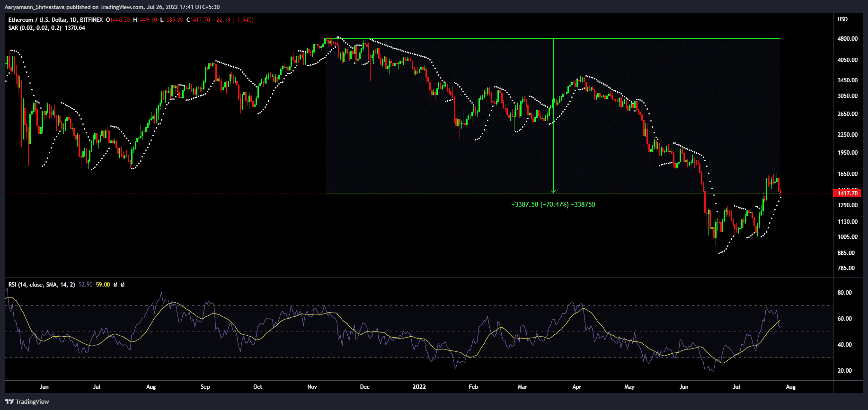This screenshot has height=410, width=868.
Task: Click the 80.00 RSI axis label
Action: [x=844, y=293]
